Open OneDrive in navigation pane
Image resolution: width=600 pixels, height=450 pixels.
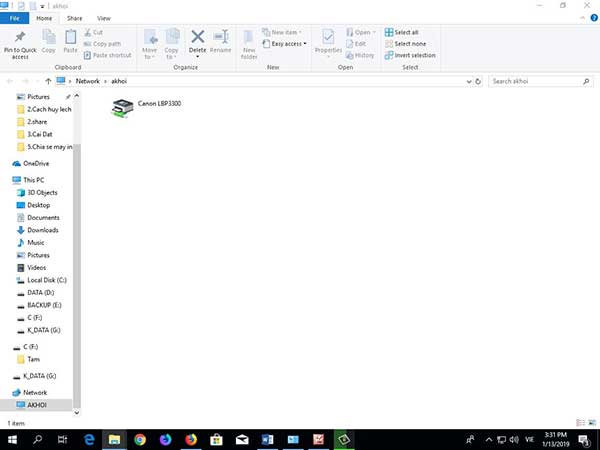(x=36, y=163)
